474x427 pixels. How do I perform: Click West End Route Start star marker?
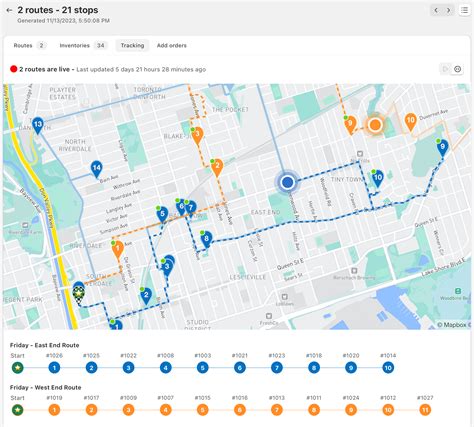(x=18, y=410)
